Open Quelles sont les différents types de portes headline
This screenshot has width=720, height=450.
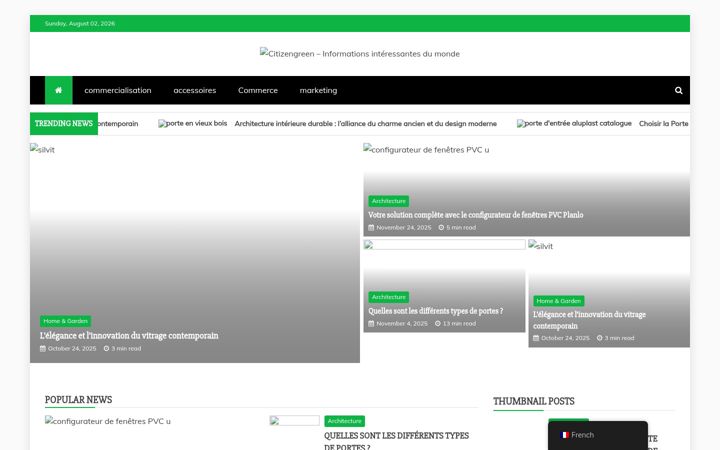pyautogui.click(x=435, y=311)
